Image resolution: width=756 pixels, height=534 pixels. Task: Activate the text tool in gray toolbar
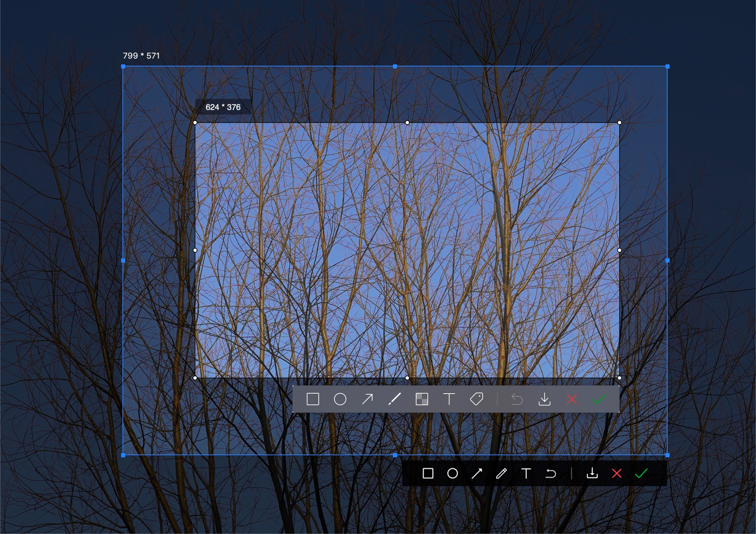coord(449,399)
